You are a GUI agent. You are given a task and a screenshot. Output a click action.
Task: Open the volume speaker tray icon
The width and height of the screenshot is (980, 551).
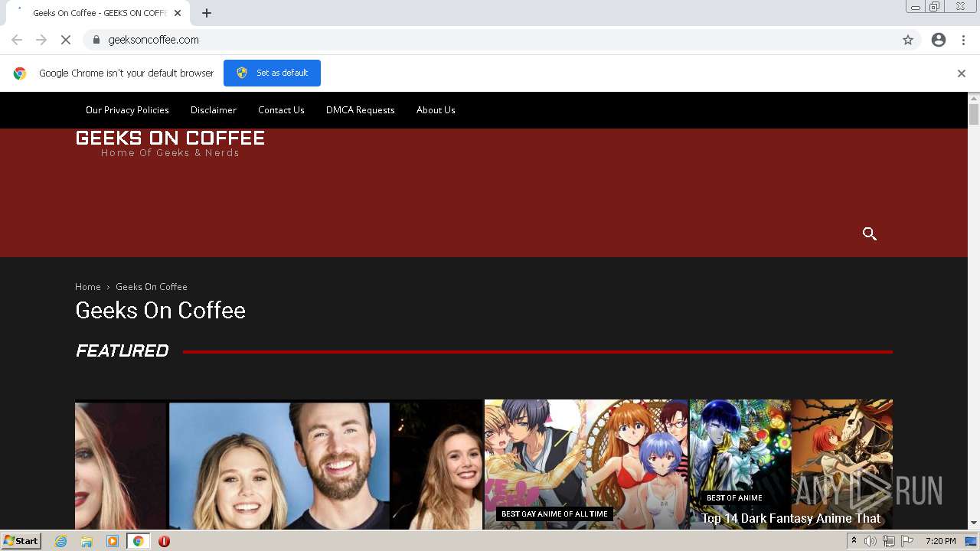pyautogui.click(x=871, y=541)
